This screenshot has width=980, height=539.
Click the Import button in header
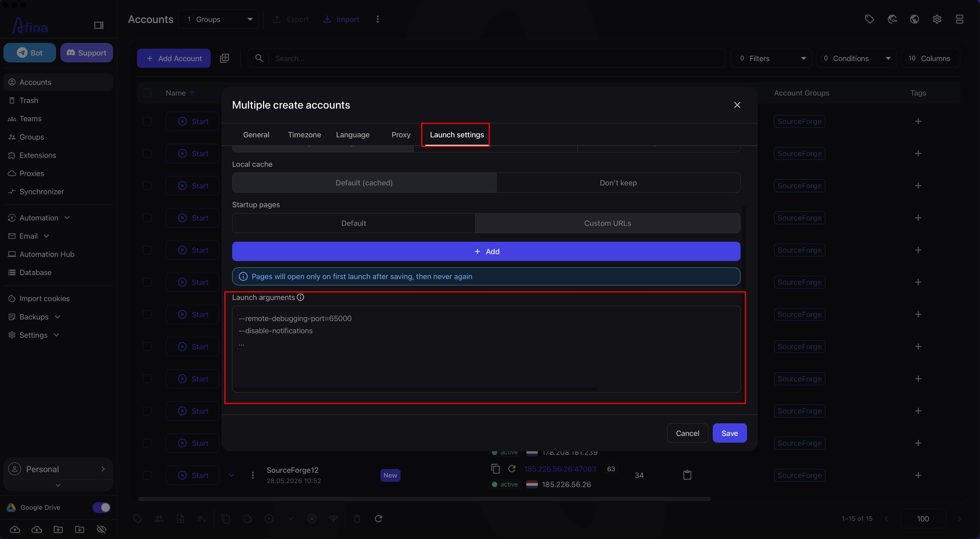click(x=341, y=19)
